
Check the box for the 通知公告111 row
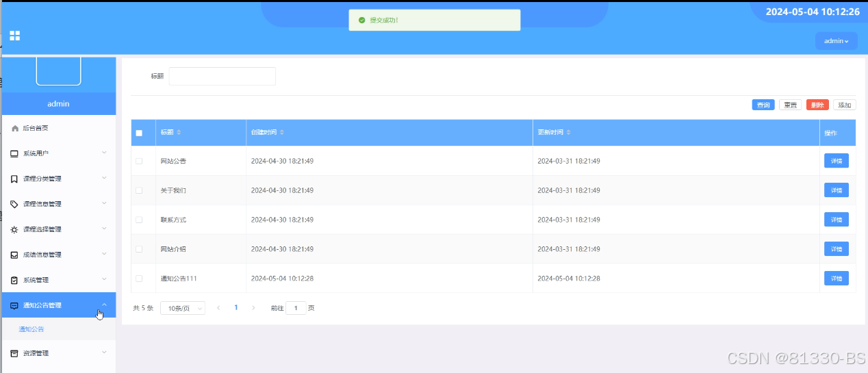139,279
